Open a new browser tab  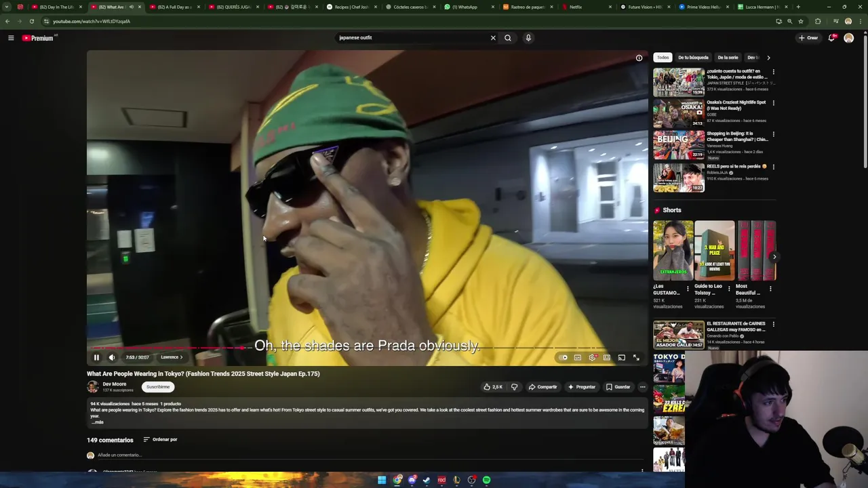coord(797,7)
